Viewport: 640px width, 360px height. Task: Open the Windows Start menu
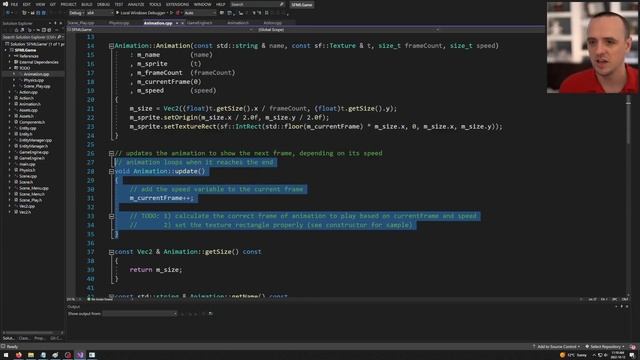pos(6,355)
